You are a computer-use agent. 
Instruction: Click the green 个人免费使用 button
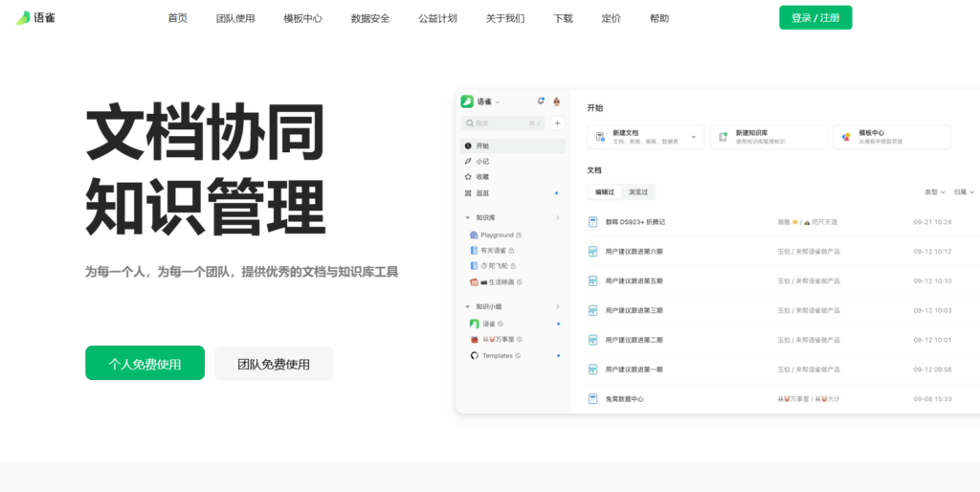[145, 364]
